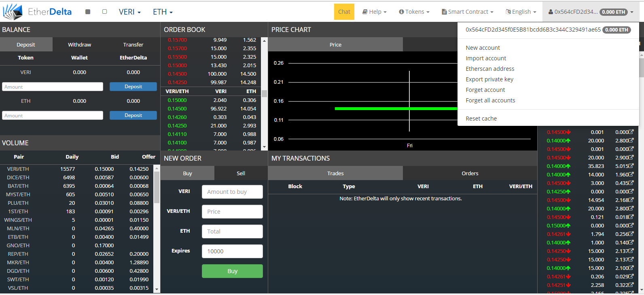This screenshot has height=295, width=644.
Task: Open external link for the 2.900 ETH trade
Action: point(631,157)
